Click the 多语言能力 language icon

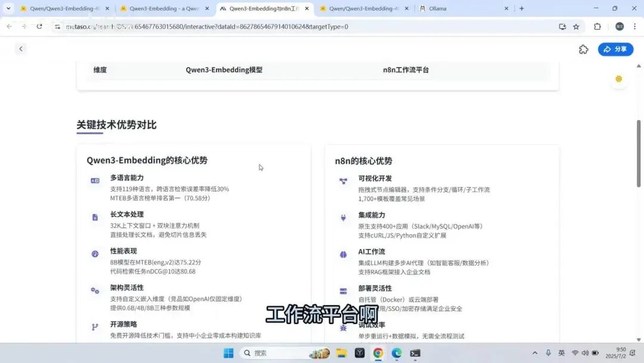(x=95, y=180)
